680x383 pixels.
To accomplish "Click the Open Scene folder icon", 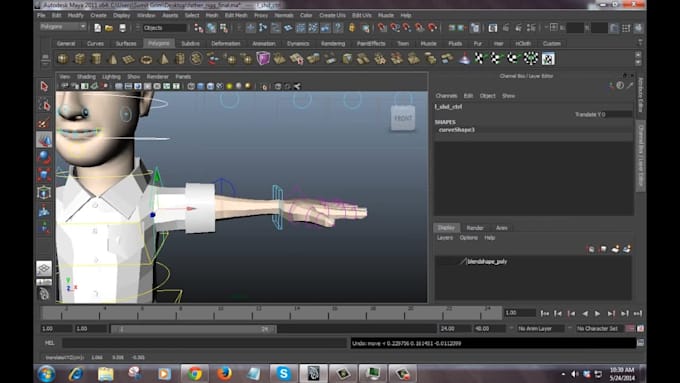I will (109, 28).
